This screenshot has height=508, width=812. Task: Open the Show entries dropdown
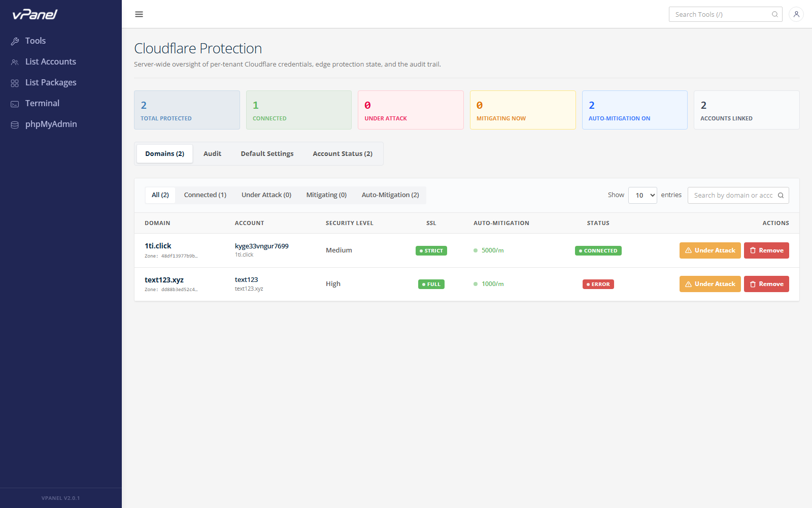pyautogui.click(x=642, y=195)
